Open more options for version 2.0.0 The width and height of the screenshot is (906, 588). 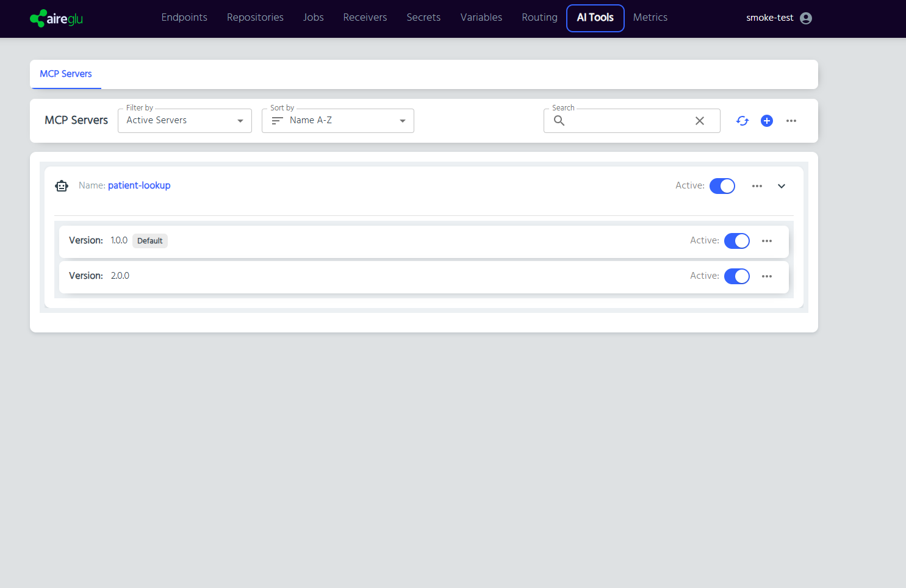pyautogui.click(x=767, y=276)
